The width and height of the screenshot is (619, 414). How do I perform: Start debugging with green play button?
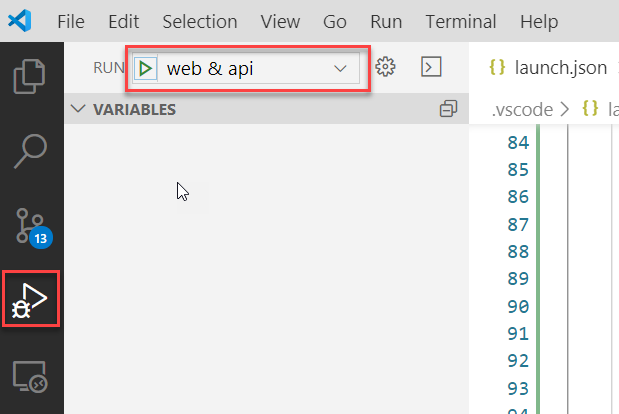(x=145, y=68)
